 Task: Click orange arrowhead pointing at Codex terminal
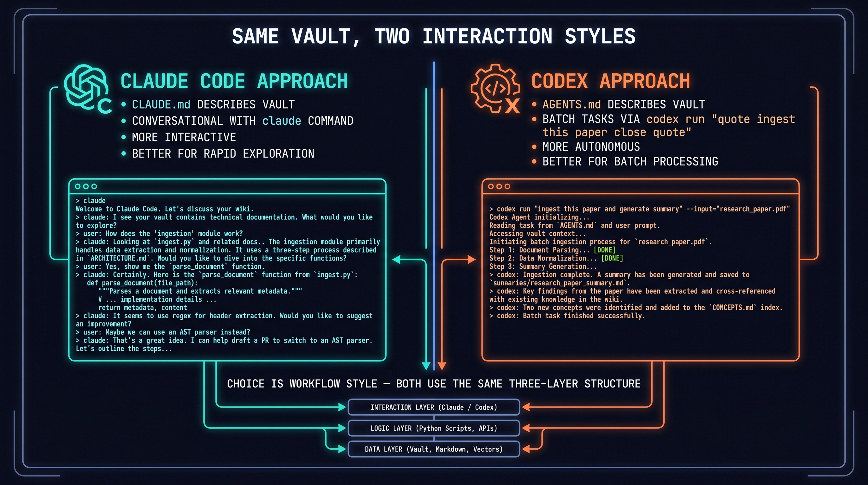click(x=472, y=259)
